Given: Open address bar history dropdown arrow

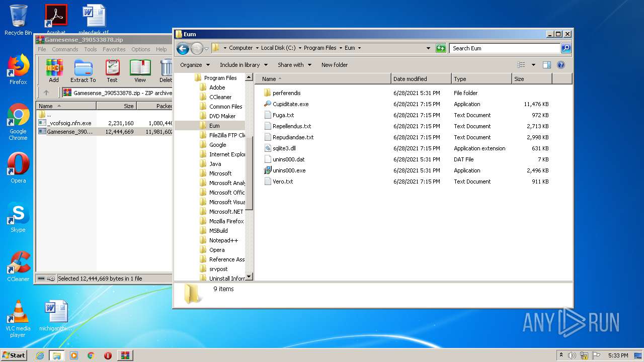Looking at the screenshot, I should click(x=428, y=48).
